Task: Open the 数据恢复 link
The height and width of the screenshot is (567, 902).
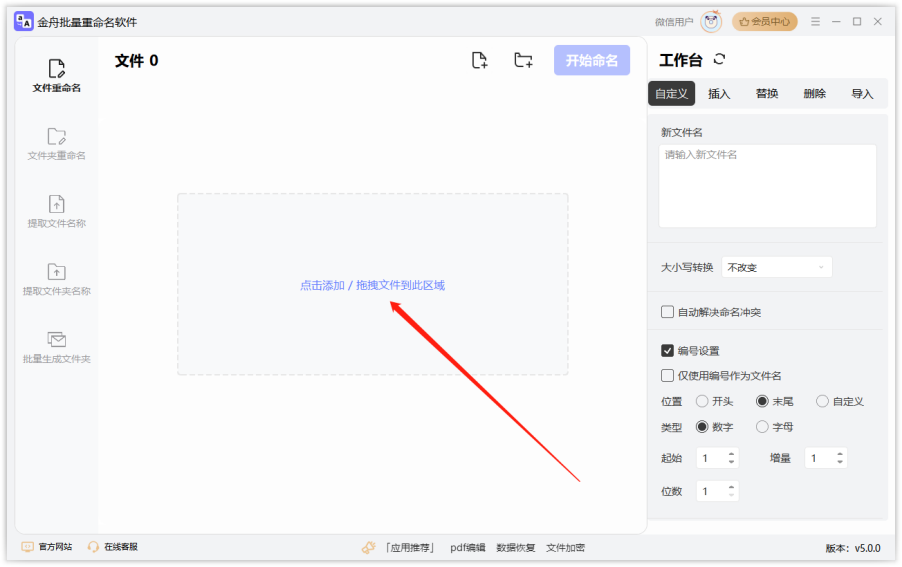Action: (x=515, y=547)
